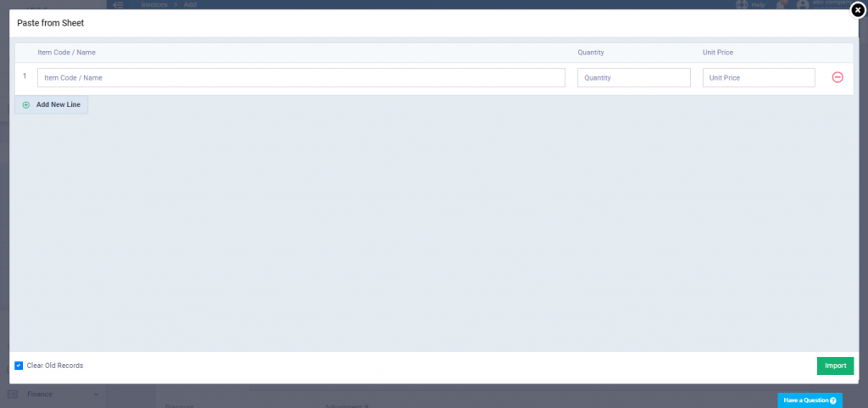
Task: Open the notifications bell icon
Action: [781, 5]
